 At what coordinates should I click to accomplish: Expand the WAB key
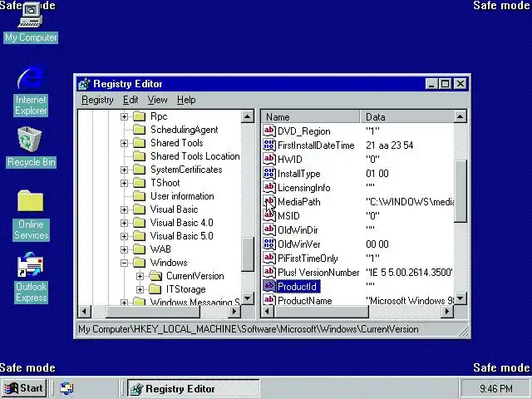[x=124, y=249]
